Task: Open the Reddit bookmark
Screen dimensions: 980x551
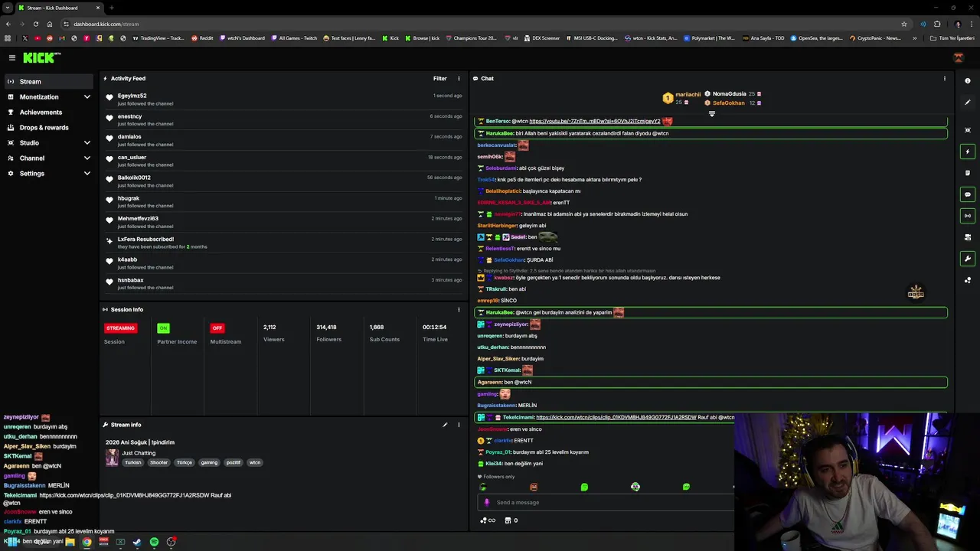Action: (x=202, y=38)
